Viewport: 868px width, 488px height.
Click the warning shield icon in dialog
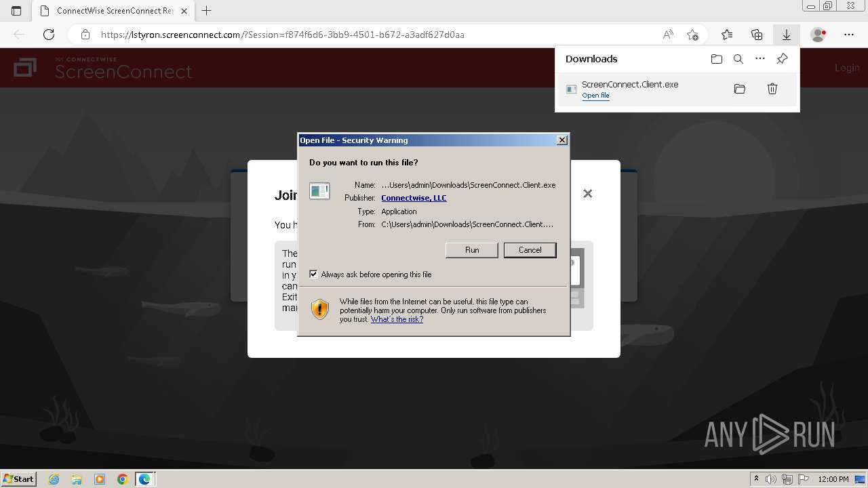click(320, 309)
